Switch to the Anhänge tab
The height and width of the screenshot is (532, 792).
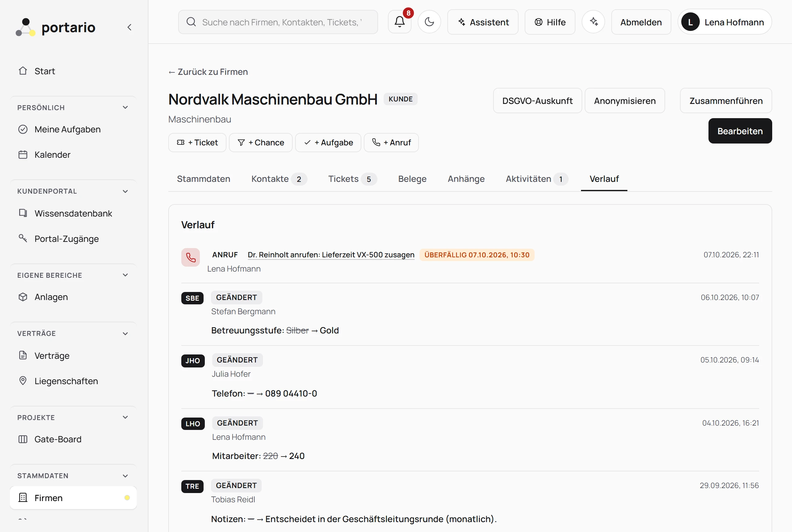[x=466, y=179]
